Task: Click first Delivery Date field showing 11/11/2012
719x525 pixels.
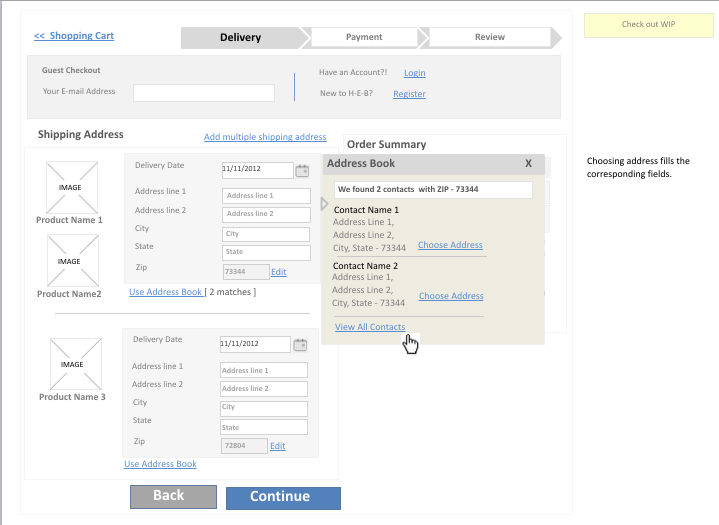Action: [x=258, y=170]
